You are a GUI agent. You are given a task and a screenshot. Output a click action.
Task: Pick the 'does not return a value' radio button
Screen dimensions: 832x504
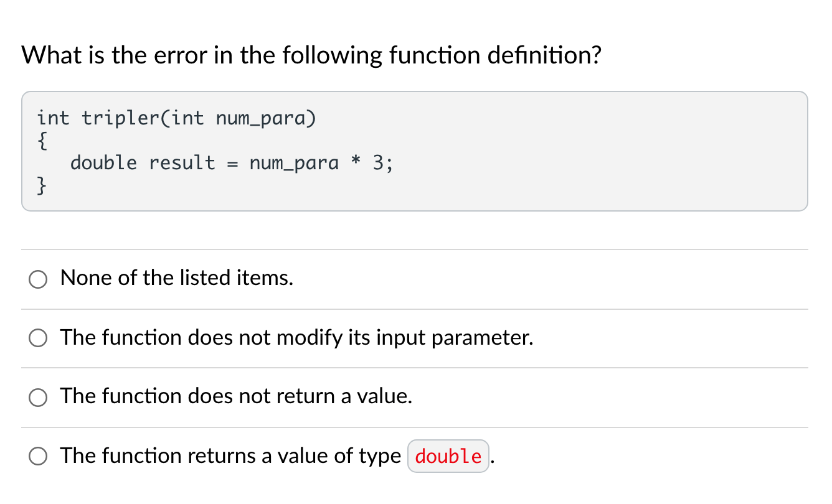(x=38, y=398)
